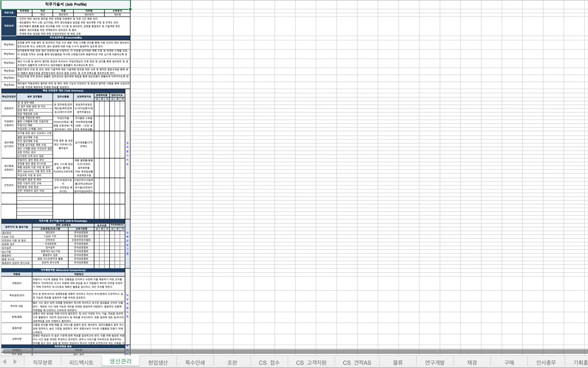Select the 즉각적 대응 competency cell
This screenshot has height=368, width=588.
(x=16, y=306)
